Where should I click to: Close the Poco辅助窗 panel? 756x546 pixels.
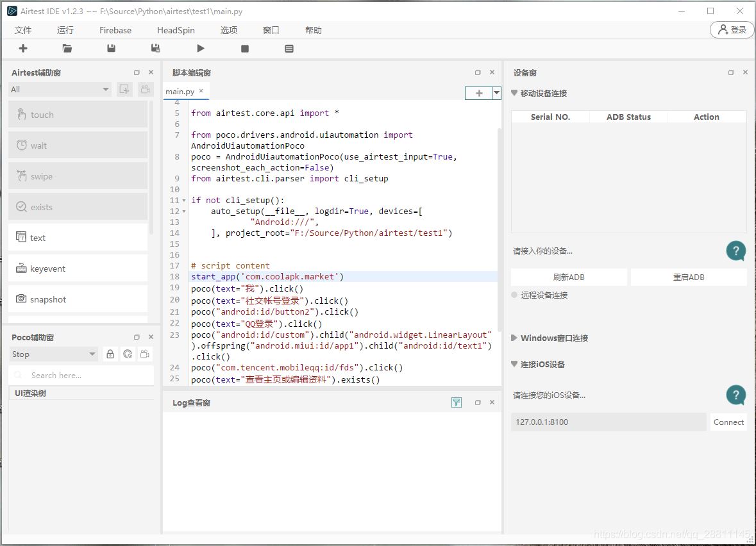click(x=151, y=337)
